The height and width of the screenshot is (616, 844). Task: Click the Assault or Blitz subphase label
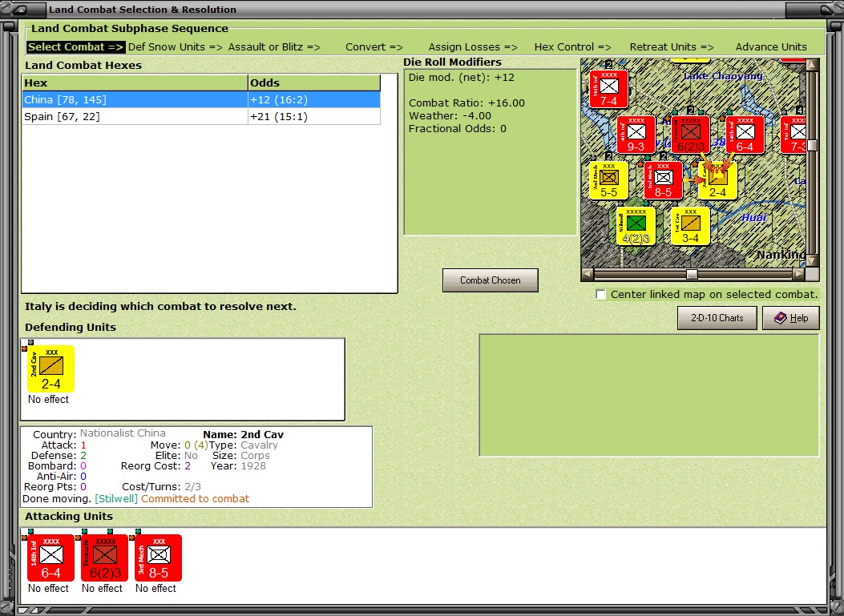click(274, 46)
